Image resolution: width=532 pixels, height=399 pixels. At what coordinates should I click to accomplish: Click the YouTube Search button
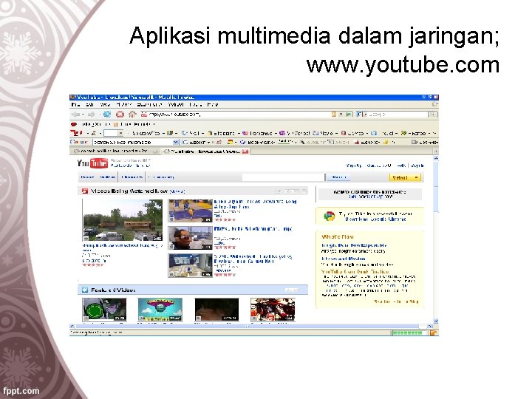click(x=338, y=177)
